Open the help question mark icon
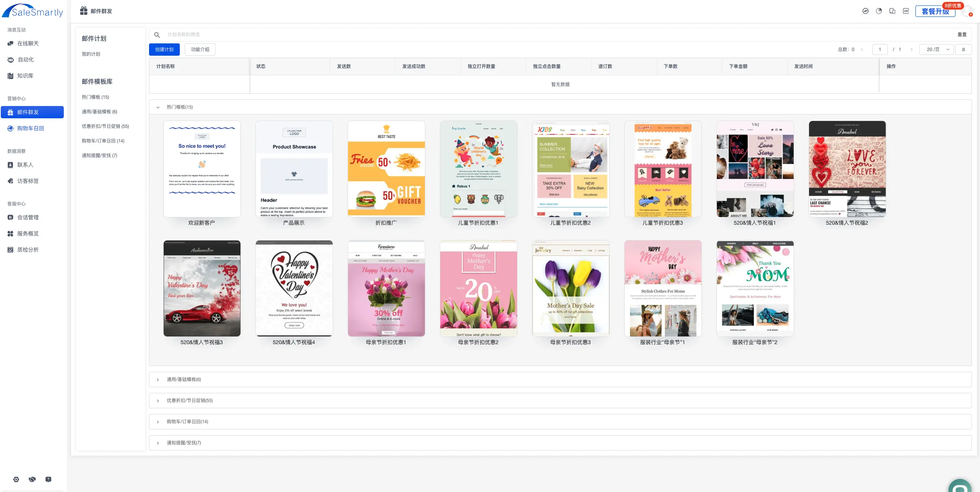The width and height of the screenshot is (980, 492). (x=48, y=479)
